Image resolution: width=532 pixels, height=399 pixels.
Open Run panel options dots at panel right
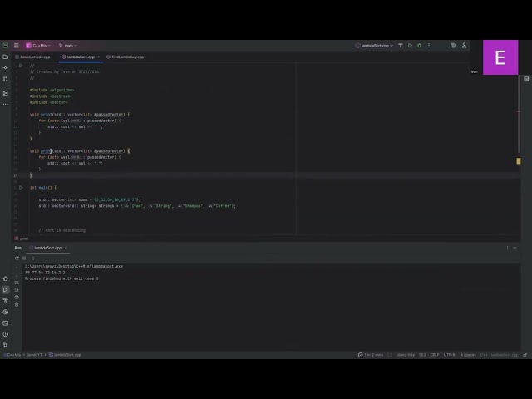point(508,248)
